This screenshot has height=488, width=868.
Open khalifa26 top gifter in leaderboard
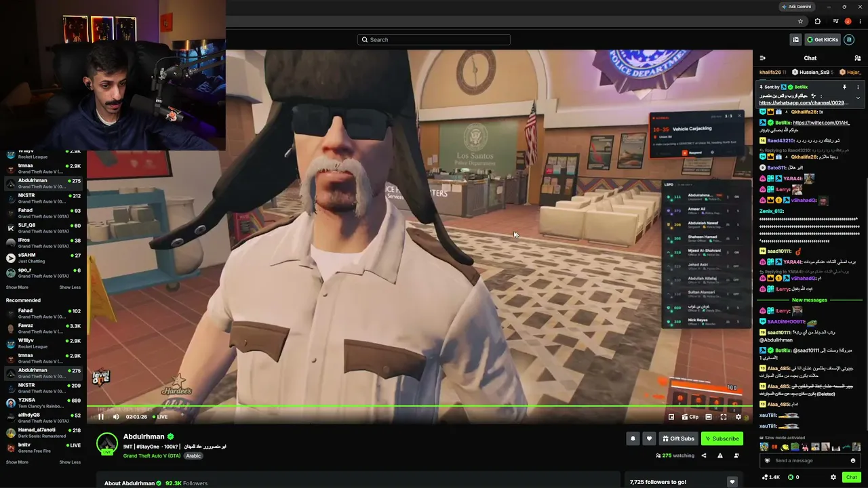[772, 72]
